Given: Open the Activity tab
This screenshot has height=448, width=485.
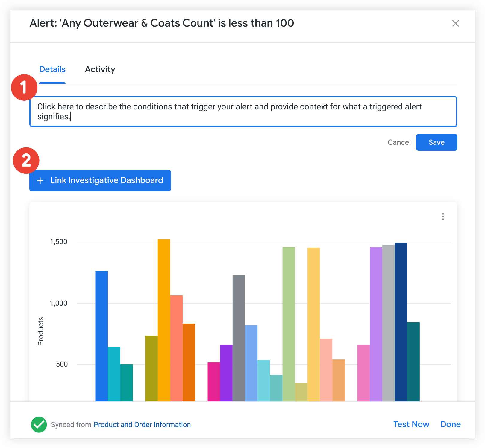Looking at the screenshot, I should click(x=100, y=69).
